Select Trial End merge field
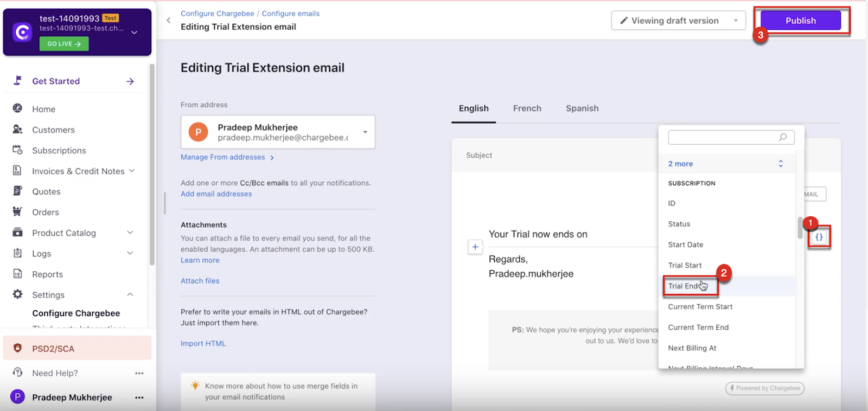The image size is (868, 411). click(684, 286)
